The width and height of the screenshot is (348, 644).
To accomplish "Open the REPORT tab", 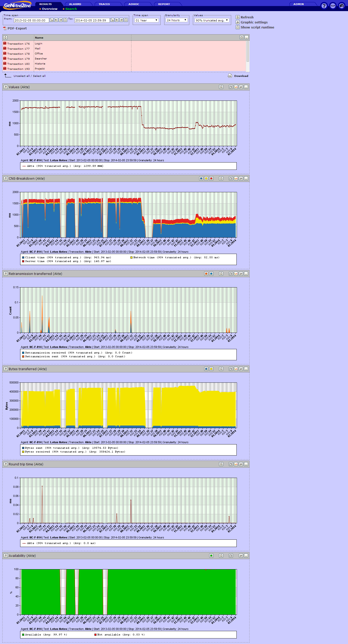I will (x=164, y=4).
